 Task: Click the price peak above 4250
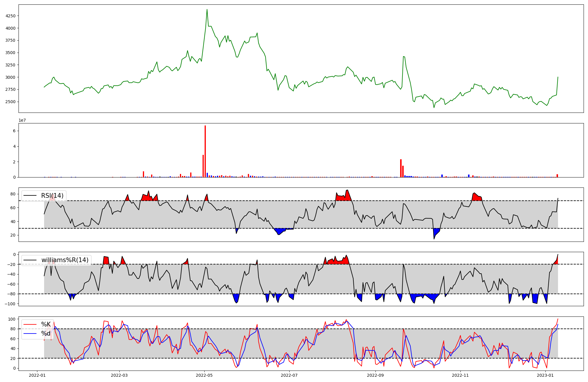207,10
